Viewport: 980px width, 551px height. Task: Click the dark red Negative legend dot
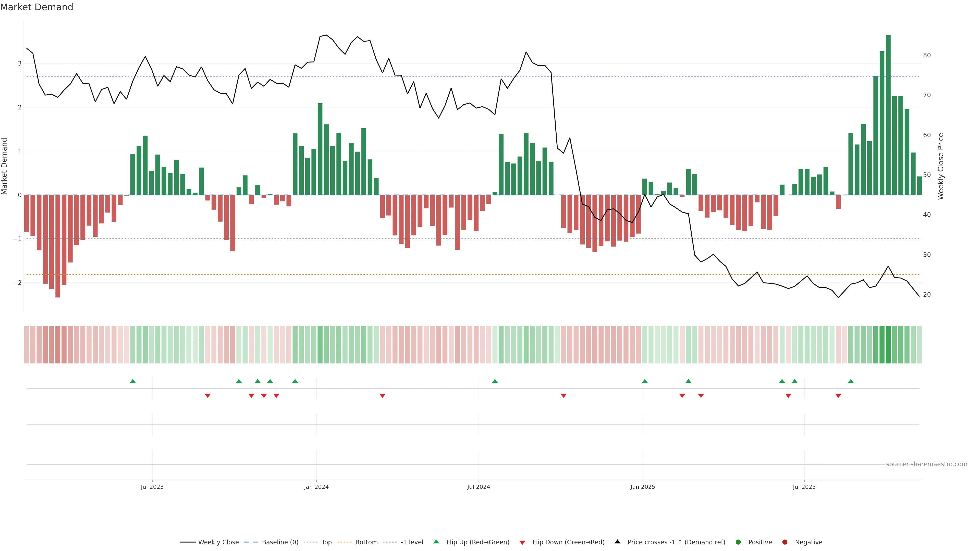(x=785, y=542)
